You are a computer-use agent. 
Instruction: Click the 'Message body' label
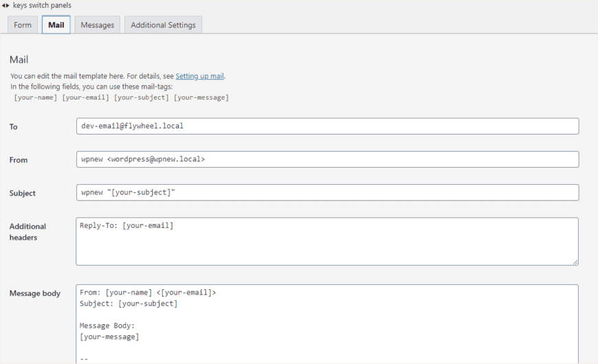[34, 293]
